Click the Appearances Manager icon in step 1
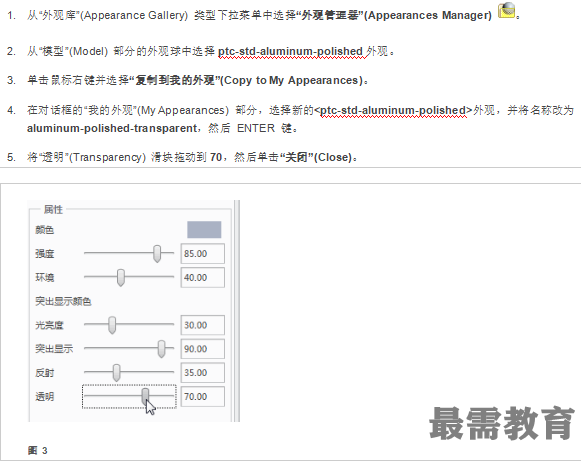The width and height of the screenshot is (581, 463). pos(506,11)
